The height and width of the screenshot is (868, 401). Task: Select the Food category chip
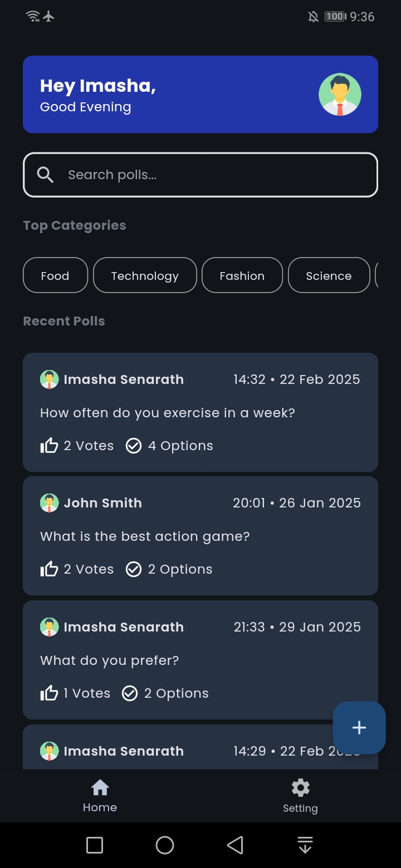point(55,275)
